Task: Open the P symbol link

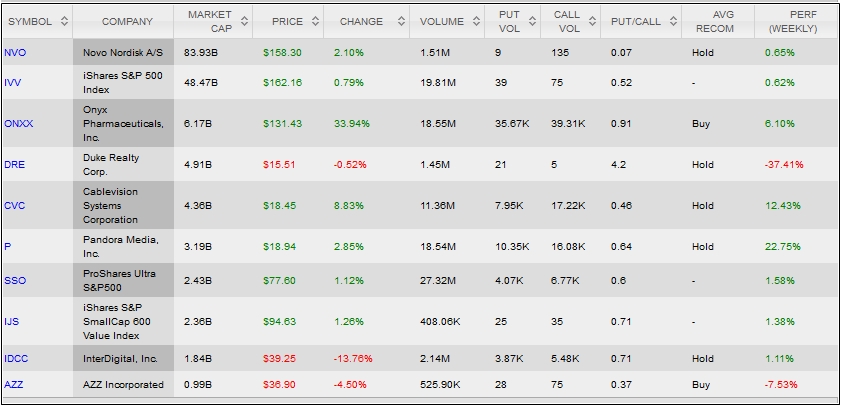Action: (x=8, y=247)
